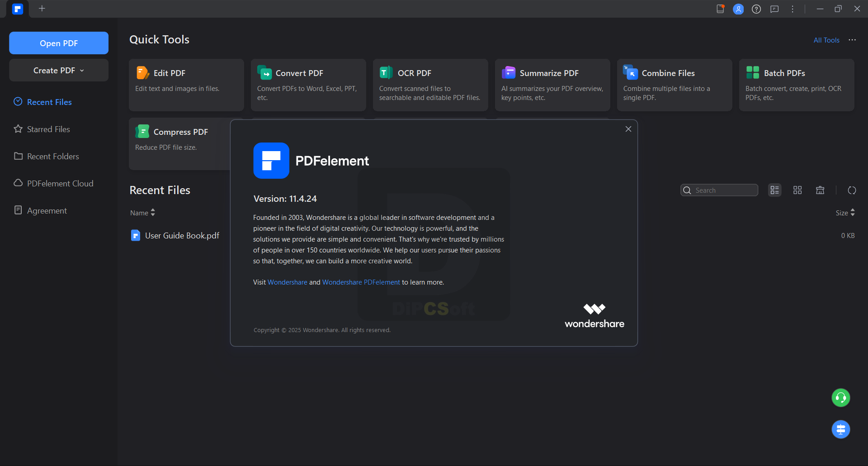Click the 0 KB size value

(x=848, y=235)
